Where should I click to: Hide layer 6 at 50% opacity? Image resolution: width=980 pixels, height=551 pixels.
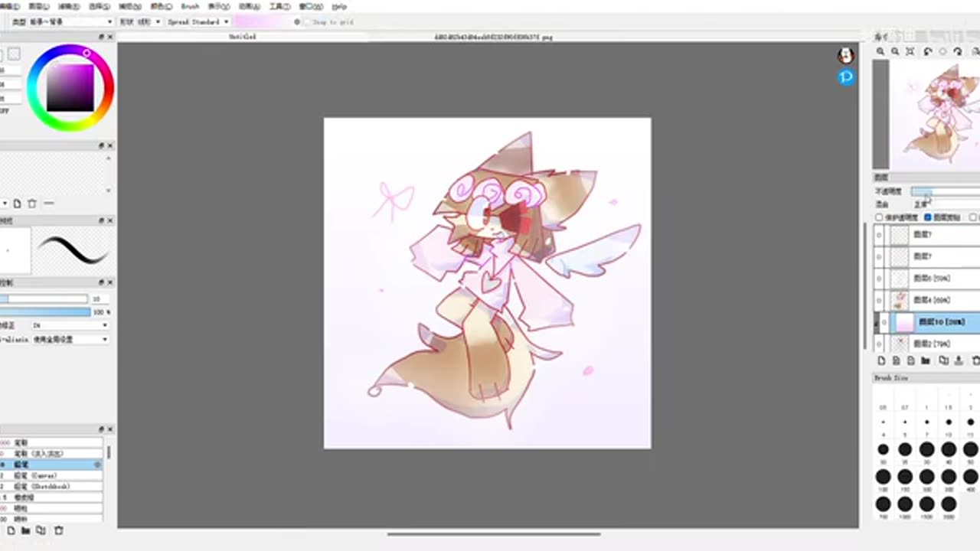[879, 279]
